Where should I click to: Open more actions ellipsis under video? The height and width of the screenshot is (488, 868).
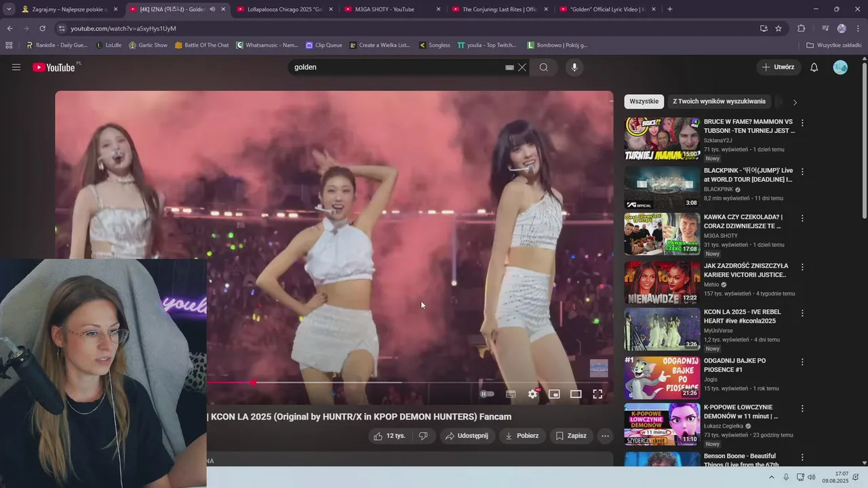click(x=605, y=436)
